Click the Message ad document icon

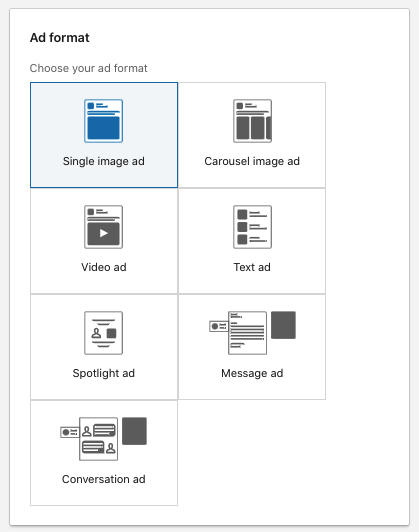(247, 333)
